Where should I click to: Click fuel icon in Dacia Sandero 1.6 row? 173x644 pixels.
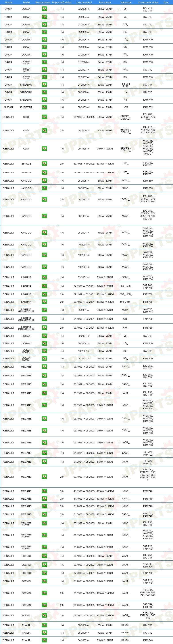coord(44,100)
